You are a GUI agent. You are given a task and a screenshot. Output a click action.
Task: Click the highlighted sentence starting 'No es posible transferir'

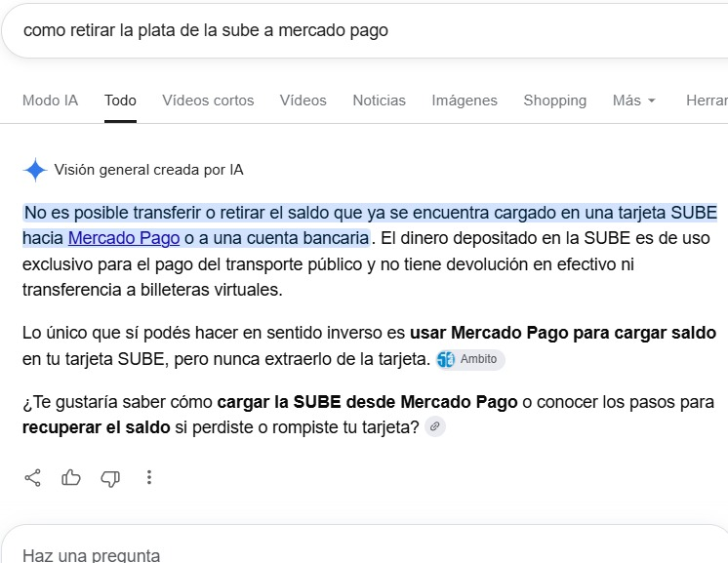370,225
